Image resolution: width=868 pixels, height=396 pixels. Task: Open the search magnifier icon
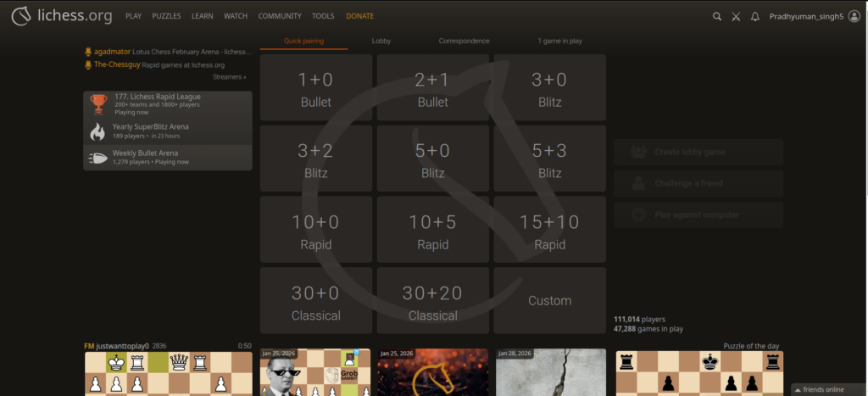click(x=717, y=17)
